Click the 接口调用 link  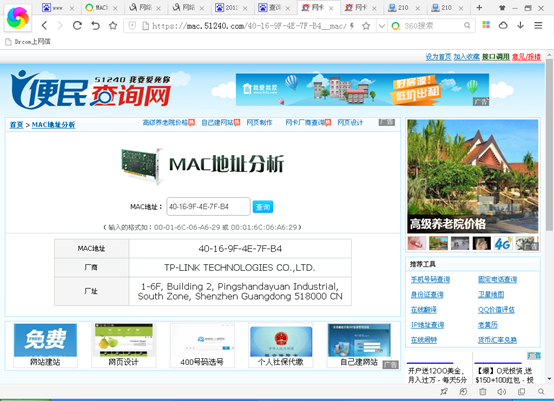point(496,57)
